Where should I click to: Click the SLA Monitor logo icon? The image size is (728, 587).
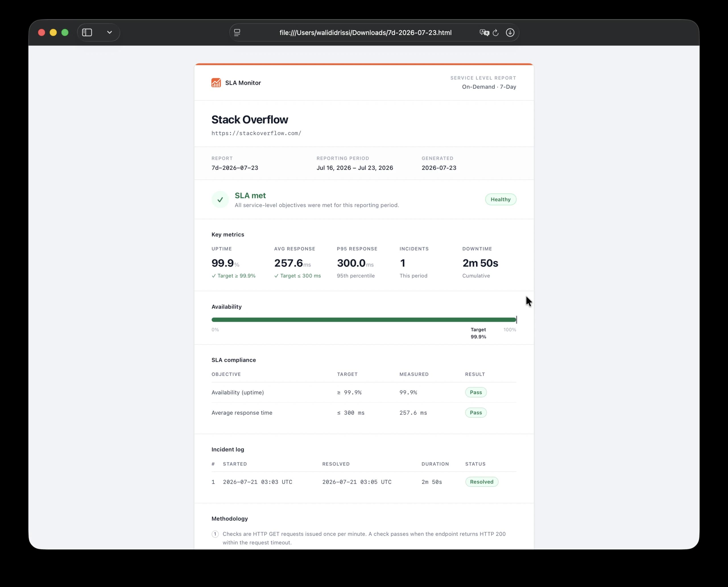216,82
